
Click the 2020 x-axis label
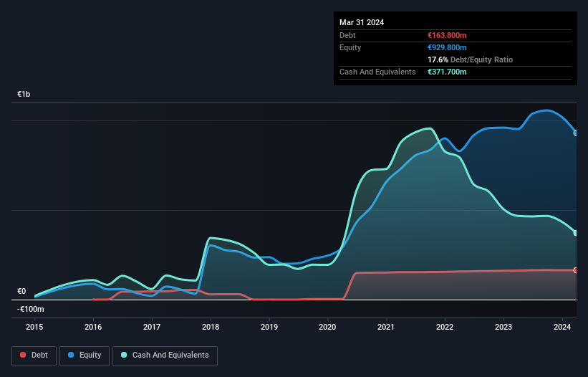tap(327, 327)
